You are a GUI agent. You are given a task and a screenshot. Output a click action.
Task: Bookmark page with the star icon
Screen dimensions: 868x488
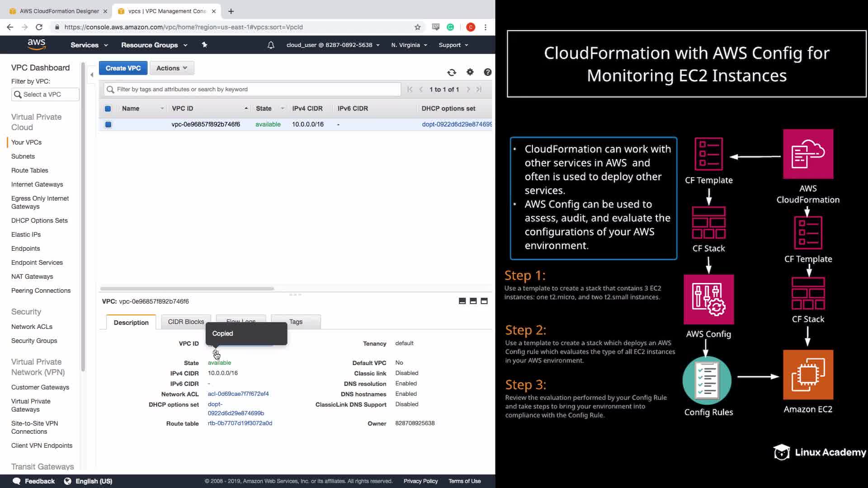[x=417, y=27]
